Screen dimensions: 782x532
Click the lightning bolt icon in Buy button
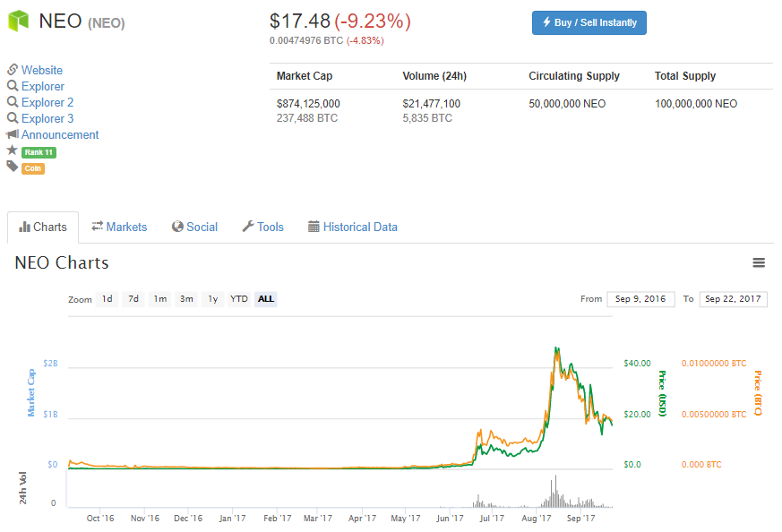(546, 21)
